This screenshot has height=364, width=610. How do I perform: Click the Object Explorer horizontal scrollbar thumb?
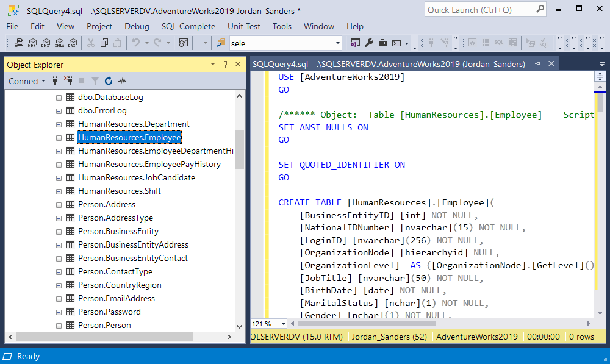click(x=104, y=337)
